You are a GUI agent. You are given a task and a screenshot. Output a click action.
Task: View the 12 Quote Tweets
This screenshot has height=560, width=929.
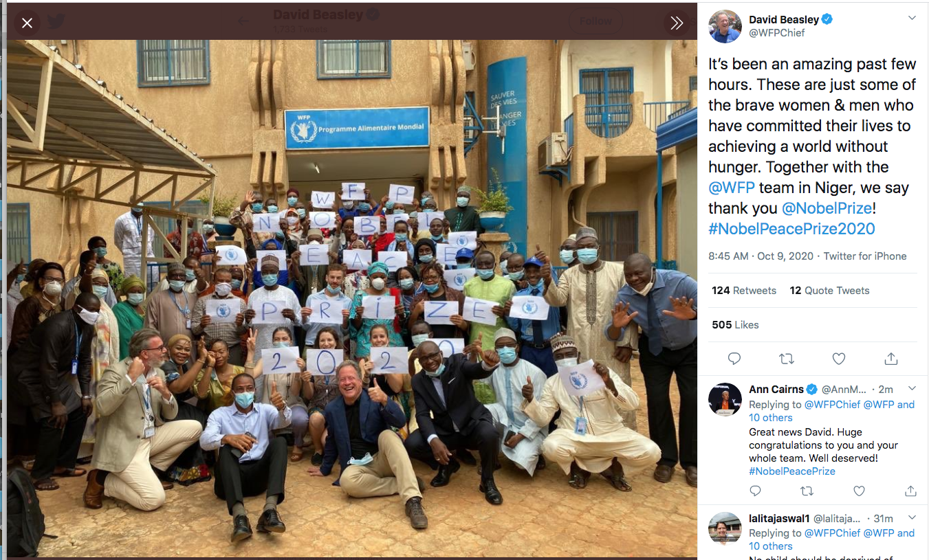(829, 291)
